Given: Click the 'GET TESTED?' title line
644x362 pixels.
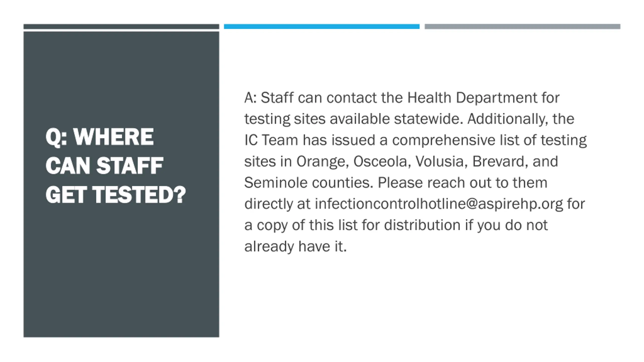Looking at the screenshot, I should tap(116, 195).
